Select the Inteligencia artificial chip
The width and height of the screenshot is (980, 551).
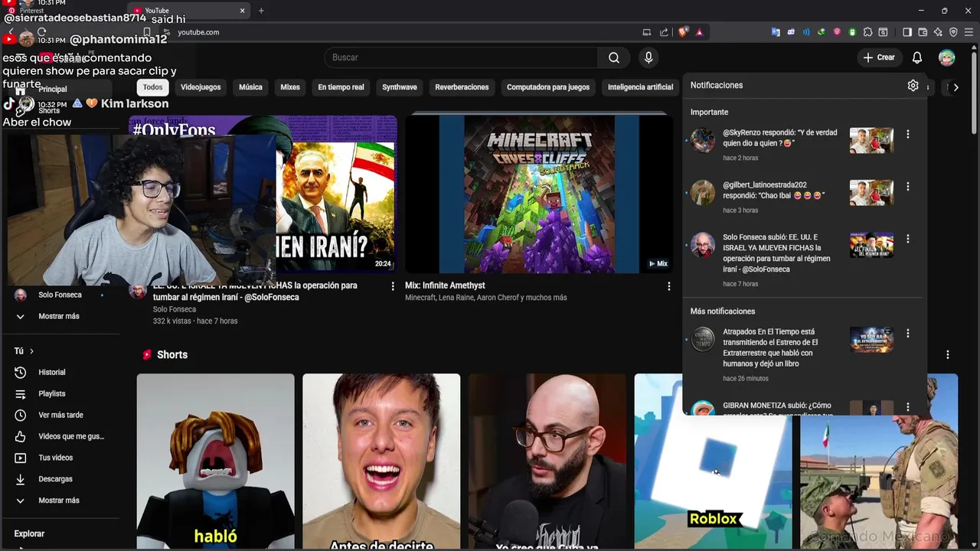[640, 87]
